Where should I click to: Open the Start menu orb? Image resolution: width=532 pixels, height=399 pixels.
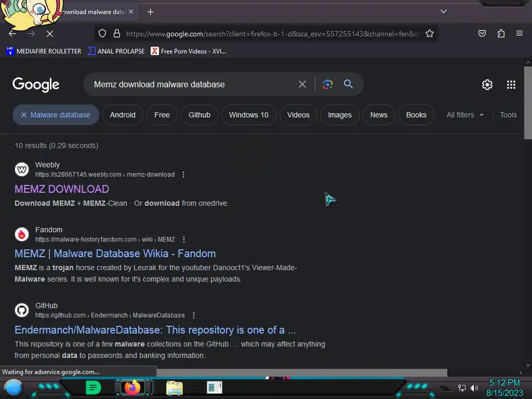pos(14,388)
